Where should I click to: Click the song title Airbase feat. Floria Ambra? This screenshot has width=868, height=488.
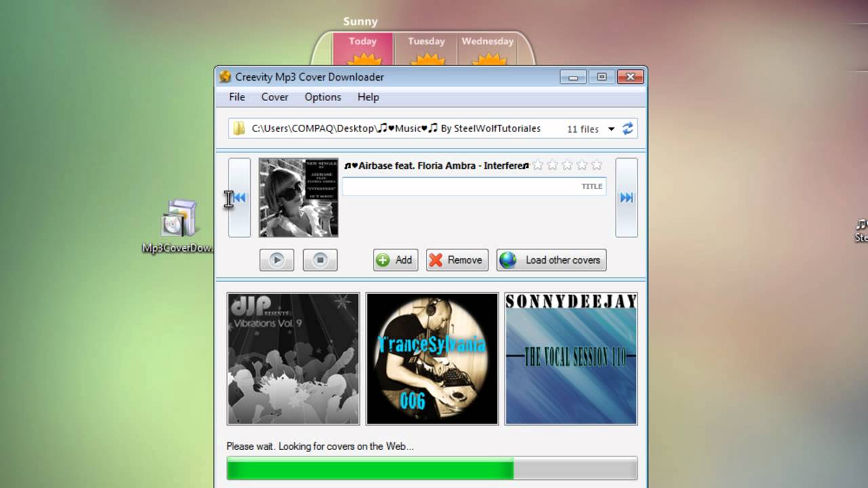pos(437,165)
